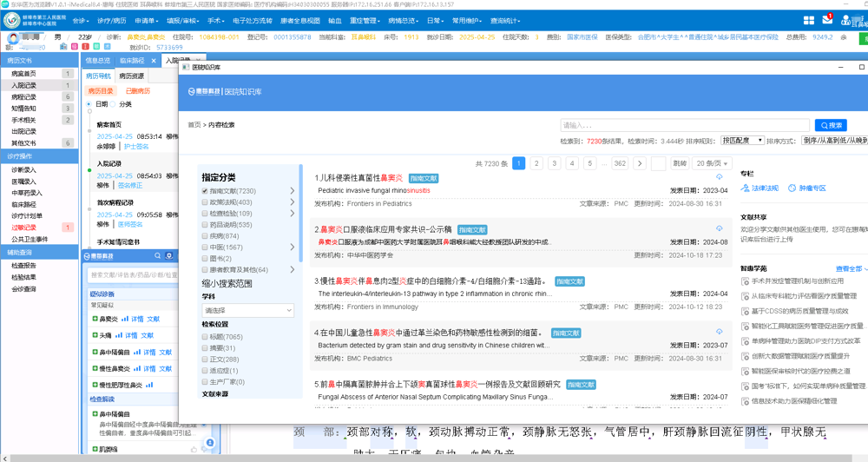
Task: Click the bar chart icon next to 鼻中隔偏曲
Action: (x=137, y=352)
